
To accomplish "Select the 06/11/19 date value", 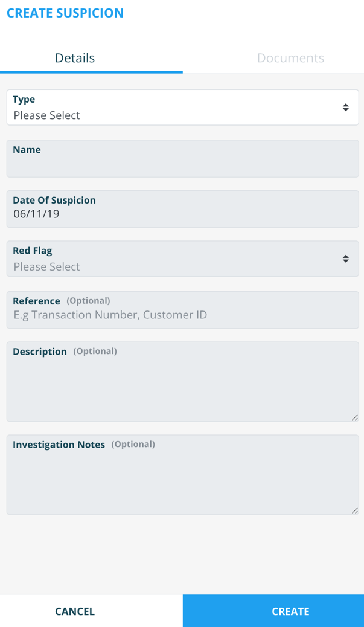I will tap(36, 214).
